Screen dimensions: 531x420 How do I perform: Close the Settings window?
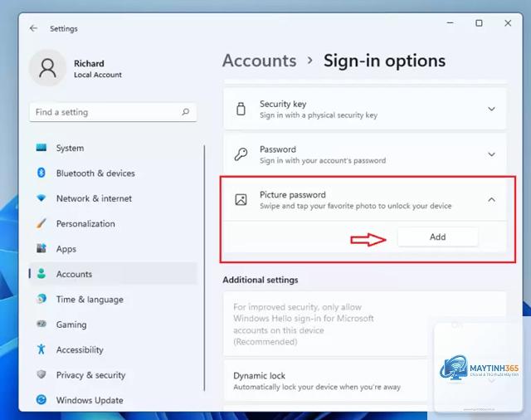pos(508,23)
